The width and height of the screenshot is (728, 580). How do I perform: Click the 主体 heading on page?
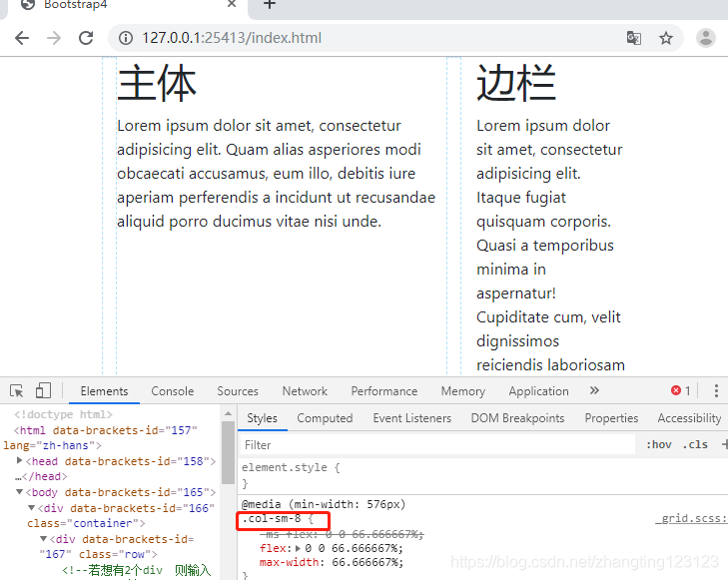click(x=157, y=84)
